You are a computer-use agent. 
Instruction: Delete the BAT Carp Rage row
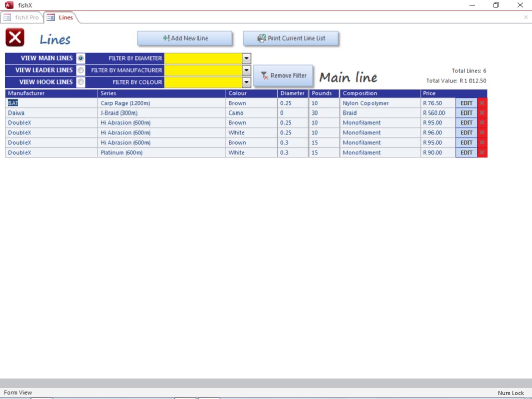coord(482,103)
